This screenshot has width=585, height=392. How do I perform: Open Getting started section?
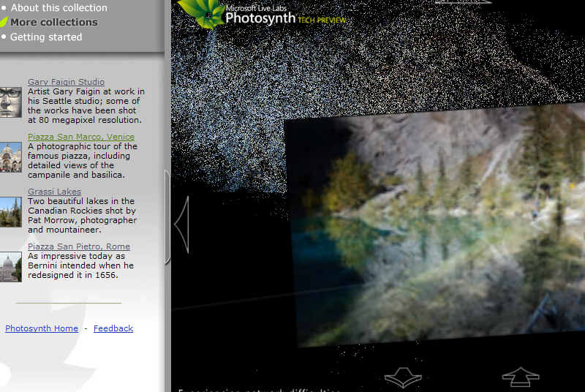46,37
